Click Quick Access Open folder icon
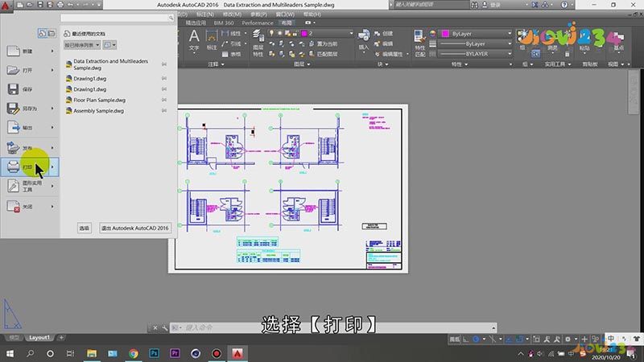Image resolution: width=644 pixels, height=362 pixels. tap(30, 5)
